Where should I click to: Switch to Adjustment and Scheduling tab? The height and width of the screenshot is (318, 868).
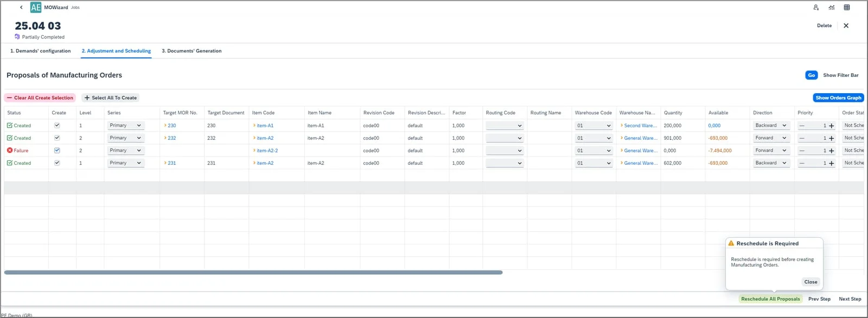[x=116, y=51]
